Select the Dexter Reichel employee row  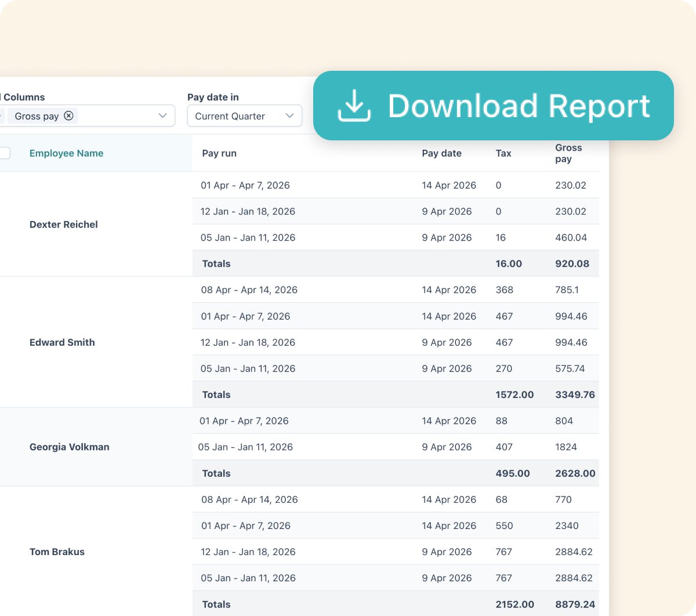[63, 224]
